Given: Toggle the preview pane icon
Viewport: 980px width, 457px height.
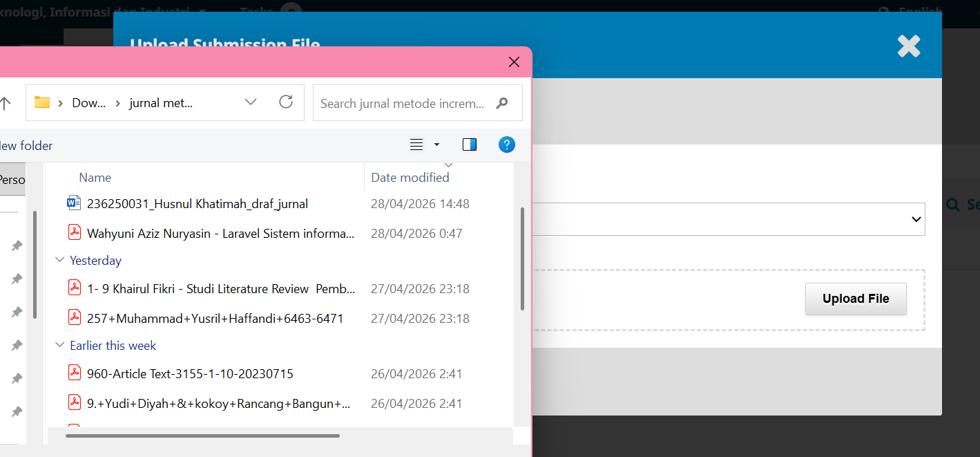Looking at the screenshot, I should [x=470, y=144].
